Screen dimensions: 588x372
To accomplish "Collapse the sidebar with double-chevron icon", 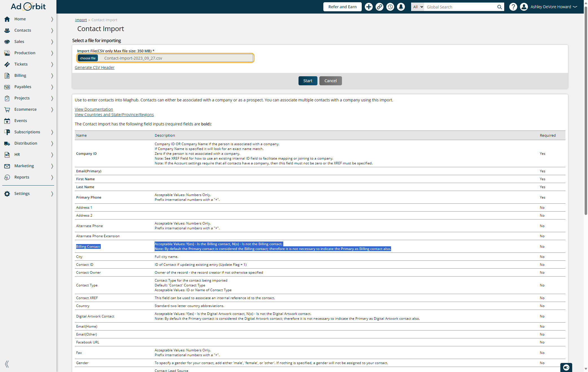I will click(7, 364).
